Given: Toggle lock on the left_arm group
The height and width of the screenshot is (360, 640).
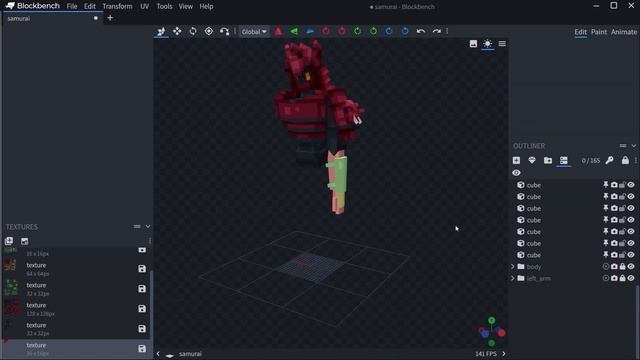Looking at the screenshot, I should pyautogui.click(x=622, y=278).
